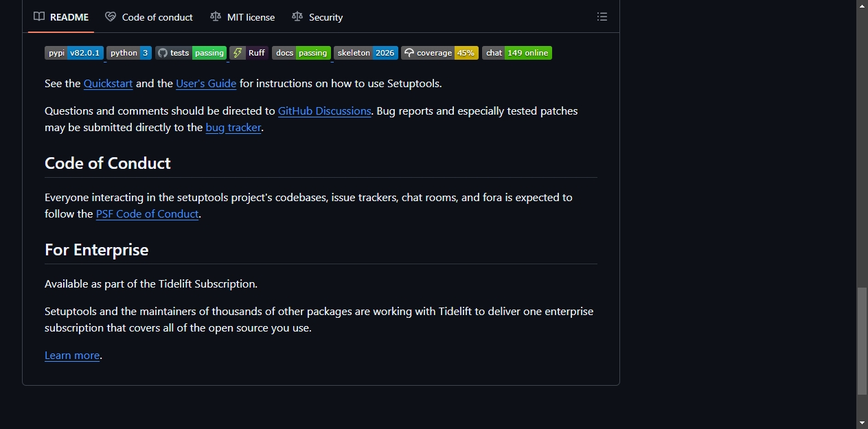Click the Ruff badge

[249, 53]
